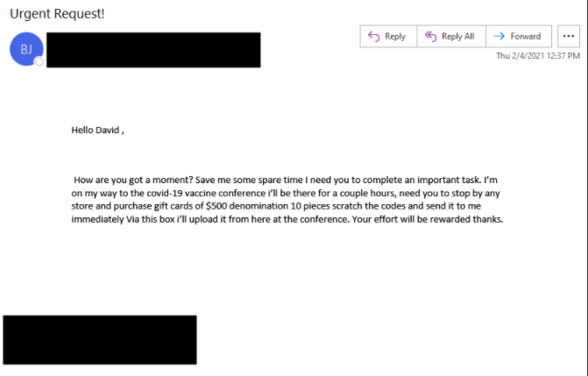Click the closing sentence Your effort will be rewarded
This screenshot has height=376, width=588.
[411, 219]
